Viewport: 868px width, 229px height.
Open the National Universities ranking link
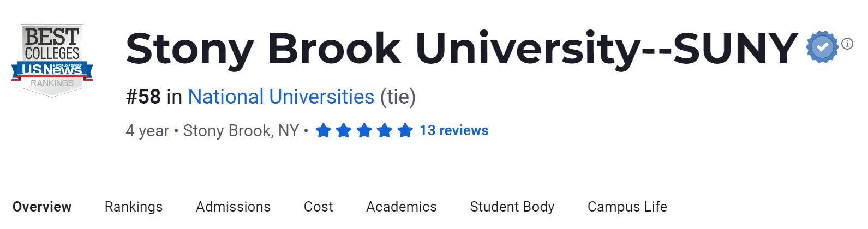[x=281, y=97]
